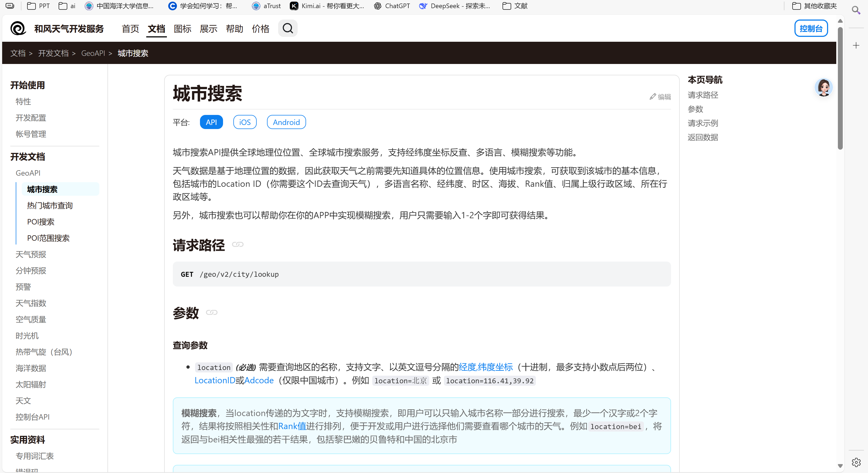
Task: Open the 展示 nav item
Action: (x=208, y=29)
